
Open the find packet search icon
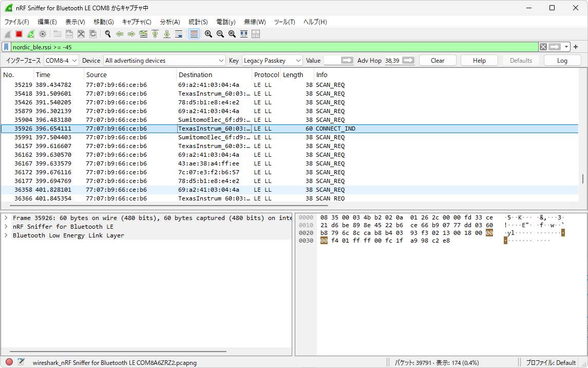tap(107, 34)
